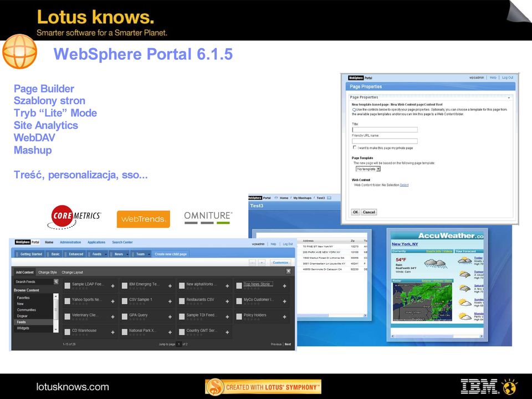Add GPA Query via plus icon

170,317
